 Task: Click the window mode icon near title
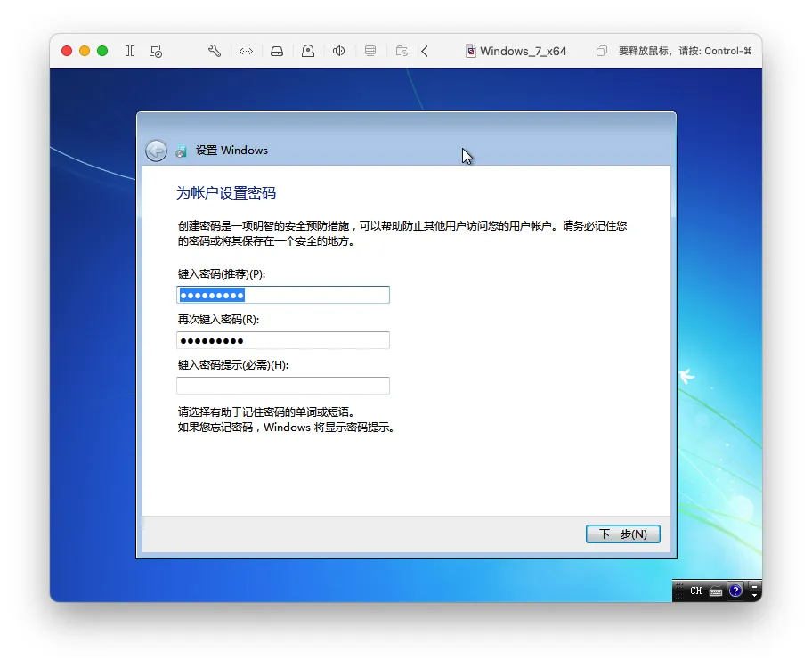[601, 51]
